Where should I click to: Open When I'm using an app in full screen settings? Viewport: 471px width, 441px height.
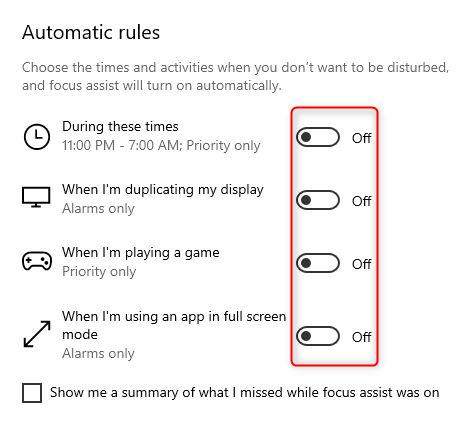click(x=174, y=325)
